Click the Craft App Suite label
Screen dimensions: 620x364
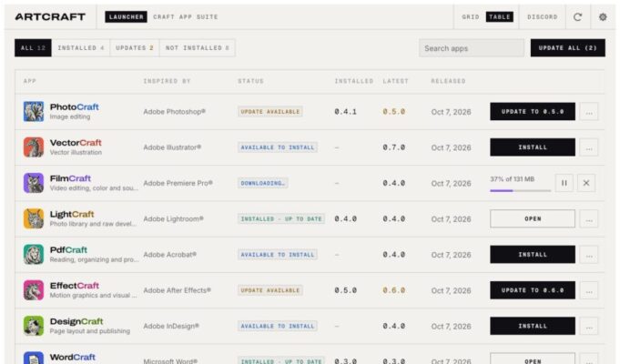(x=186, y=17)
